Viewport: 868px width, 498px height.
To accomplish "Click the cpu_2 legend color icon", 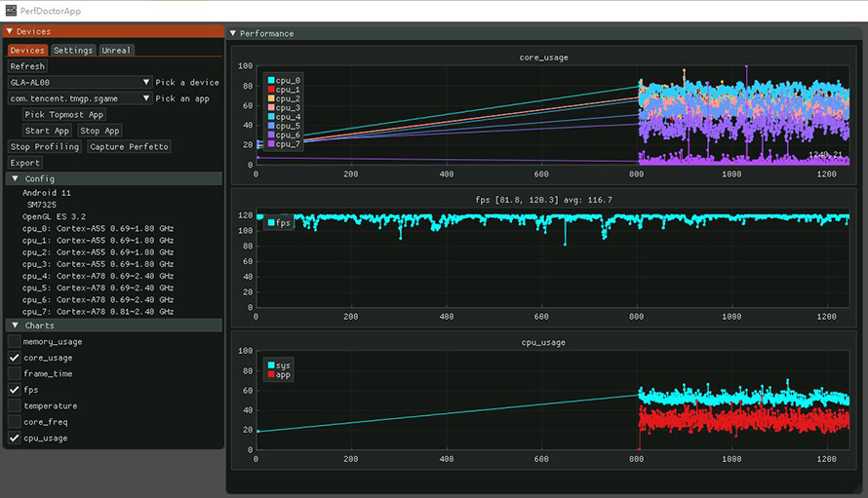I will 270,98.
